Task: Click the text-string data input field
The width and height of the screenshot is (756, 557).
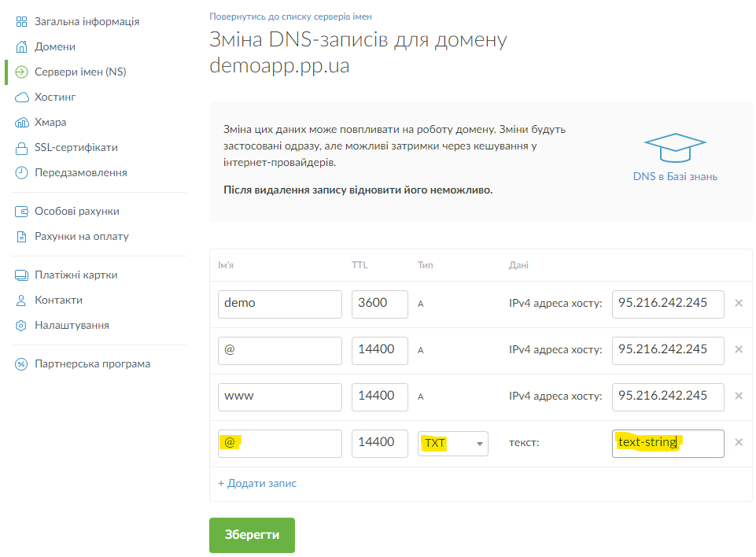Action: tap(667, 443)
